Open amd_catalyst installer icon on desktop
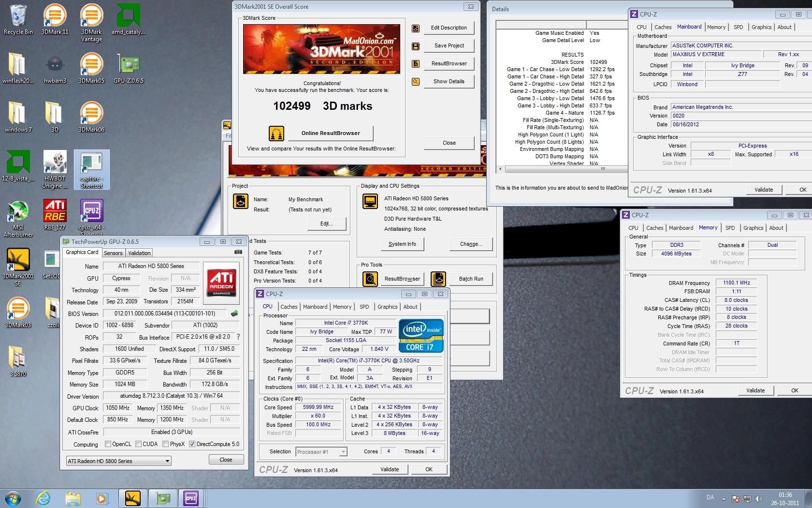The width and height of the screenshot is (812, 508). point(128,19)
